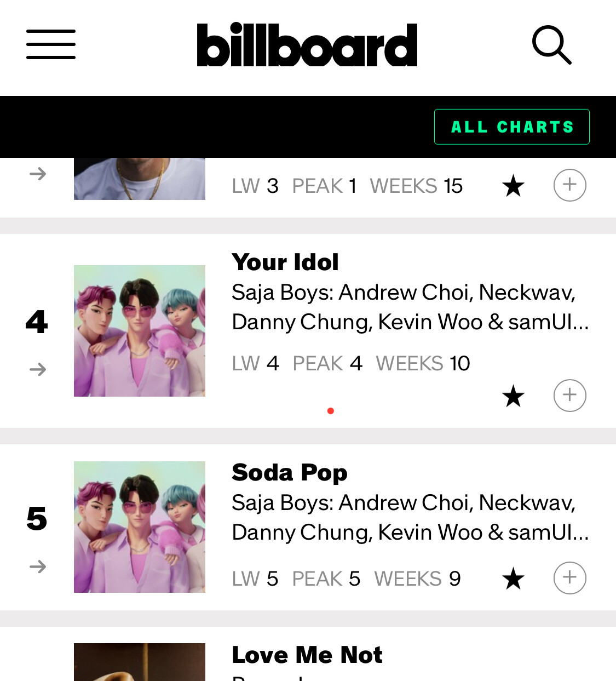Click the star icon for Your Idol
The image size is (616, 681).
point(513,396)
